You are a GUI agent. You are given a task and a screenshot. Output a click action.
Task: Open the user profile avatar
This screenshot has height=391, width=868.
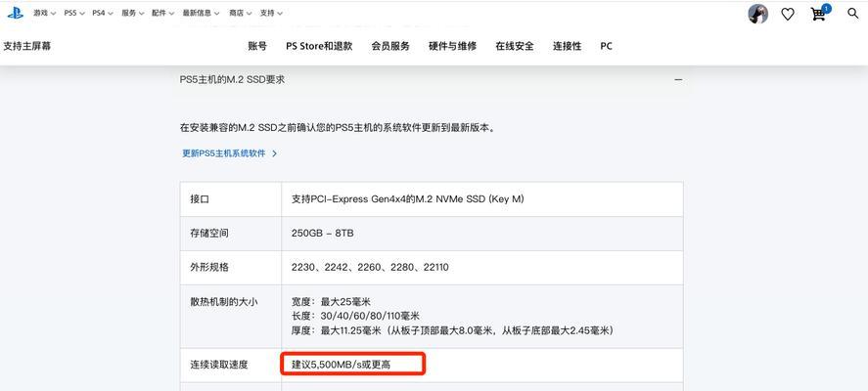coord(757,14)
